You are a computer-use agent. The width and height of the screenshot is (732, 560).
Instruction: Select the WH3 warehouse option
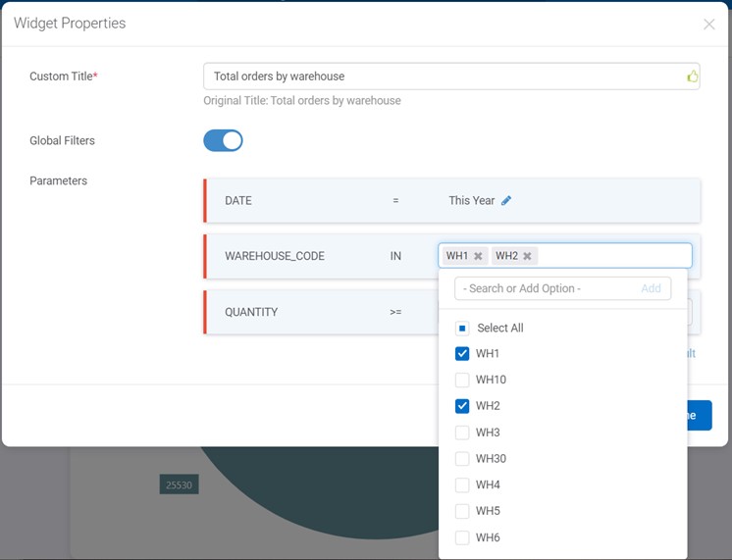pyautogui.click(x=462, y=433)
